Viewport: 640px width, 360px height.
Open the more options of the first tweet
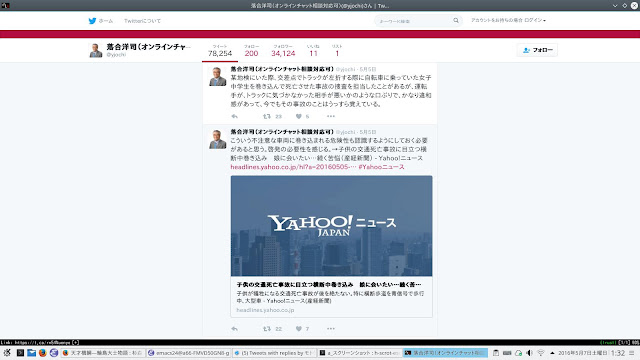[x=331, y=116]
